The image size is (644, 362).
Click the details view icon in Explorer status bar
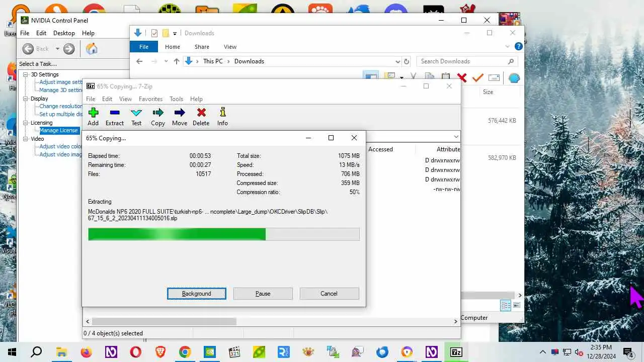point(506,306)
